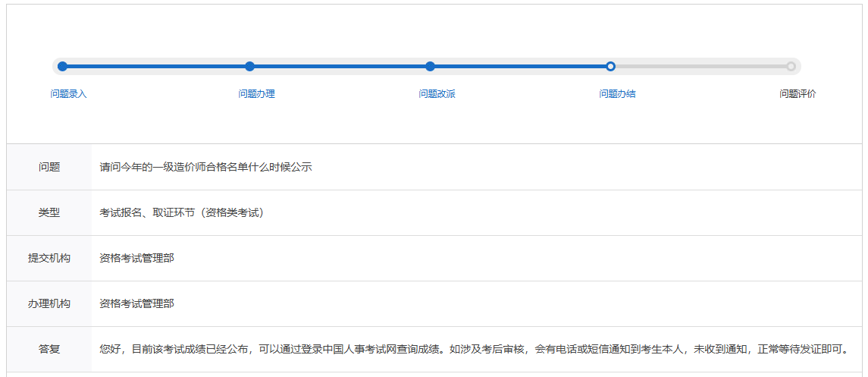Click the 答复 row header cell
This screenshot has width=868, height=377.
(49, 349)
